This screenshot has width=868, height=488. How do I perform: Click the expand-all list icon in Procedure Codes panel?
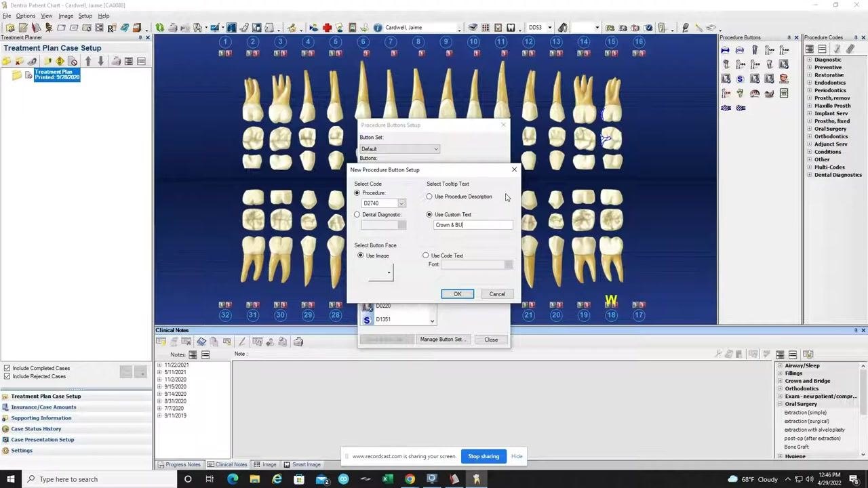tap(809, 49)
